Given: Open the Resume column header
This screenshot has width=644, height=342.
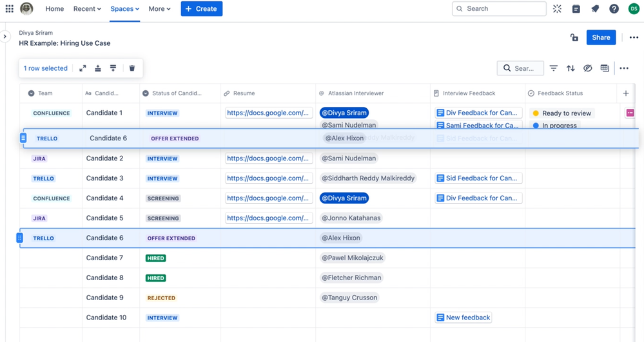Looking at the screenshot, I should [268, 93].
